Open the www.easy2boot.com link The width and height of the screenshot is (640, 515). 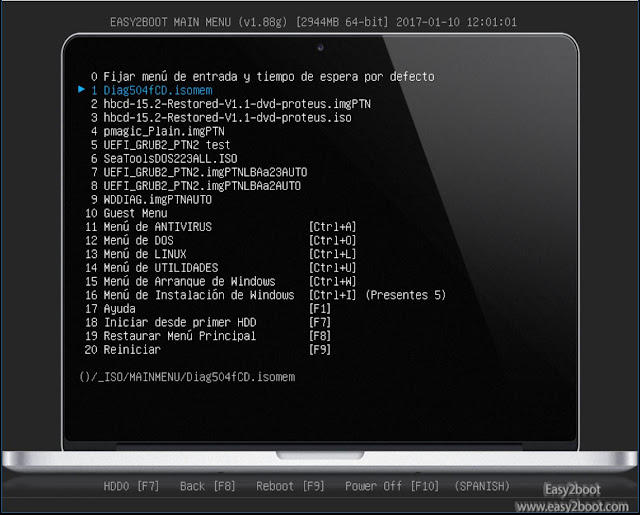coord(572,506)
